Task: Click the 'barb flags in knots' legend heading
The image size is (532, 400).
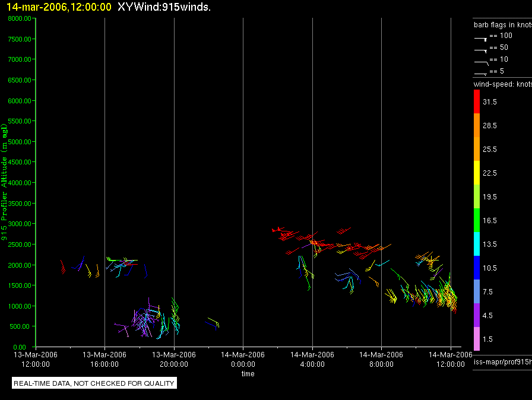Action: pos(503,25)
